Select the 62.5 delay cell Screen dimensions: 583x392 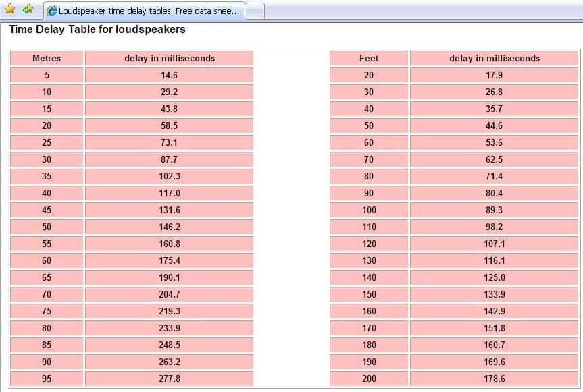[x=494, y=160]
